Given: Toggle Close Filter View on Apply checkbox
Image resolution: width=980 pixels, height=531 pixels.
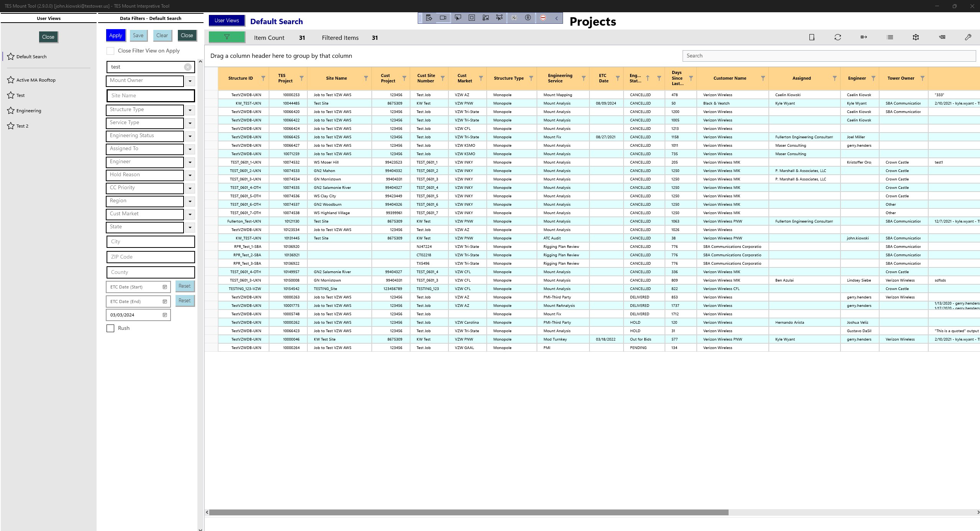Looking at the screenshot, I should pos(110,51).
